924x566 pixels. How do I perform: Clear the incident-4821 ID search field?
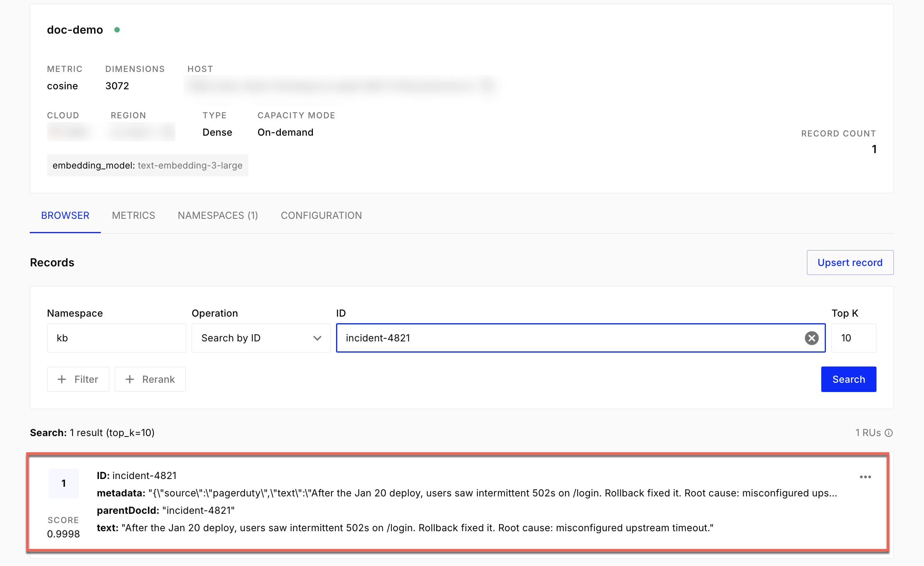pyautogui.click(x=812, y=338)
